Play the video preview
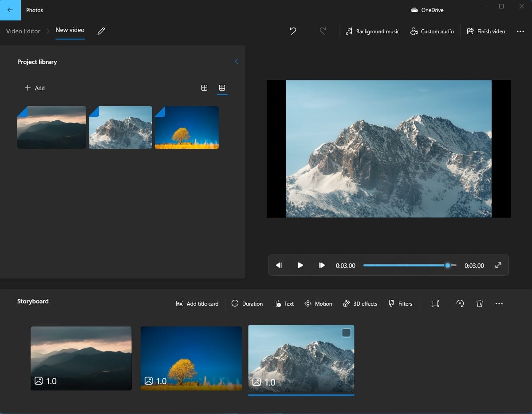This screenshot has height=414, width=532. [300, 266]
